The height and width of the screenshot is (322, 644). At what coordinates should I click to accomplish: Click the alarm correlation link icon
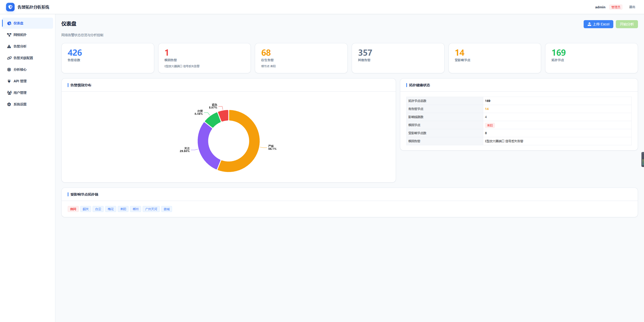click(9, 58)
